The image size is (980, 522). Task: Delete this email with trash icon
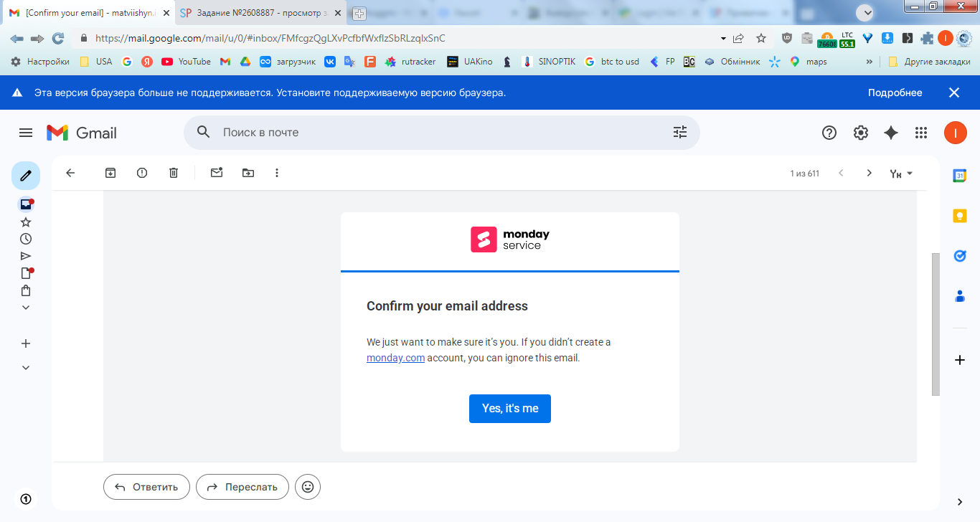174,173
